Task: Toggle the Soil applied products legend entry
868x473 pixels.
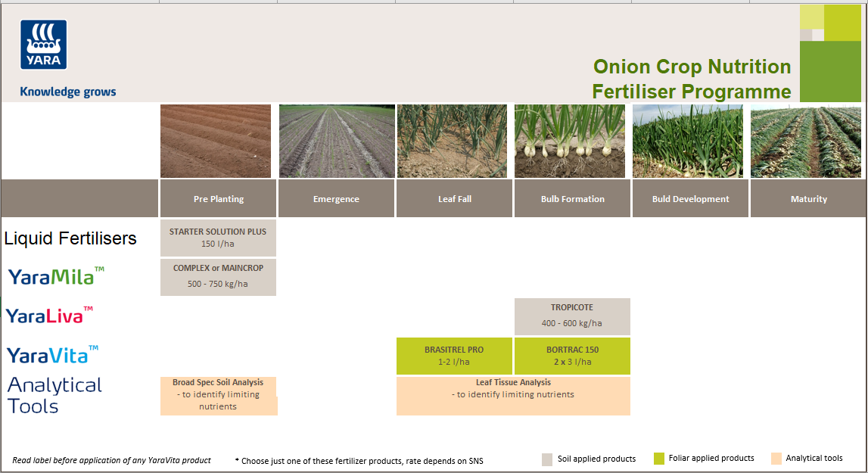Action: pos(590,459)
